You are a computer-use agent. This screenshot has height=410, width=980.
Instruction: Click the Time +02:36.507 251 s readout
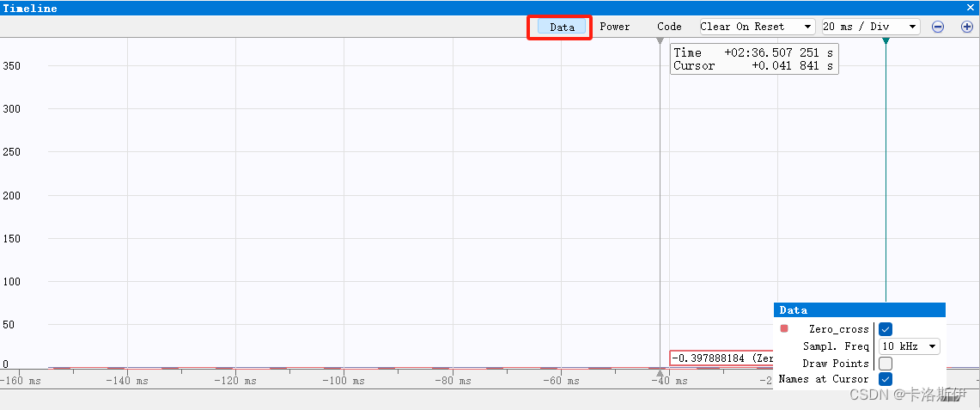753,52
